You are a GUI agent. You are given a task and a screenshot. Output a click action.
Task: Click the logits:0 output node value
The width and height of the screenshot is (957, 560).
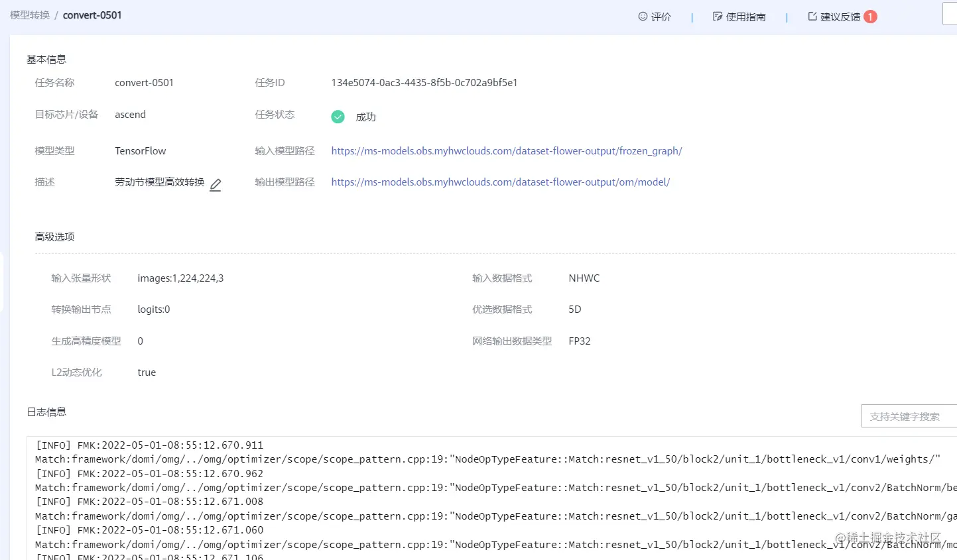154,309
